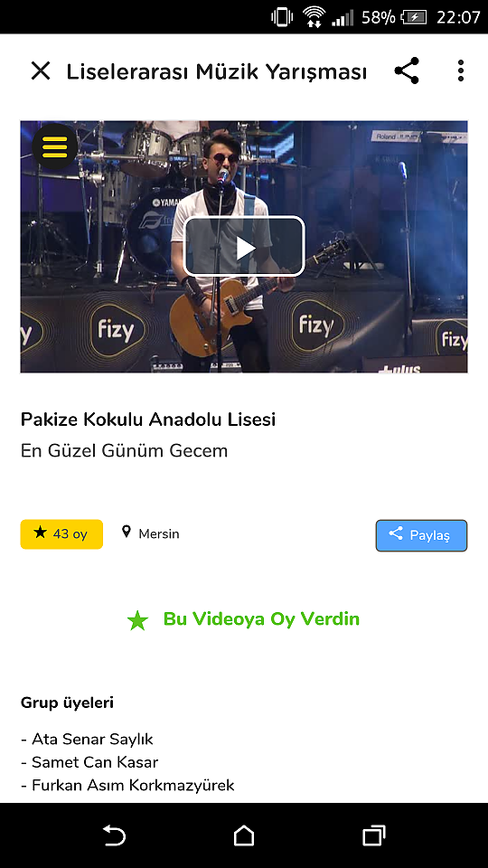Click the video thumbnail of the guitarist
This screenshot has width=488, height=868.
pyautogui.click(x=244, y=246)
